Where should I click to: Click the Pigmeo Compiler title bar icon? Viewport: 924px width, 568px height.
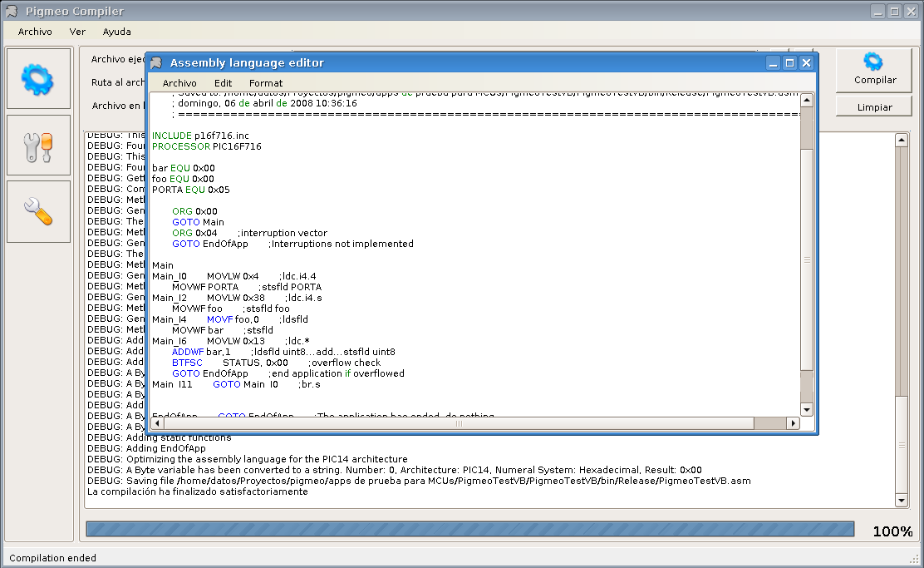(x=11, y=11)
